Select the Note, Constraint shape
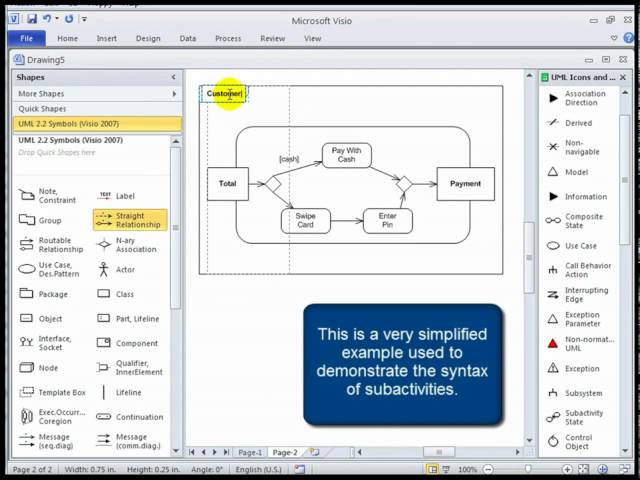 [x=47, y=196]
